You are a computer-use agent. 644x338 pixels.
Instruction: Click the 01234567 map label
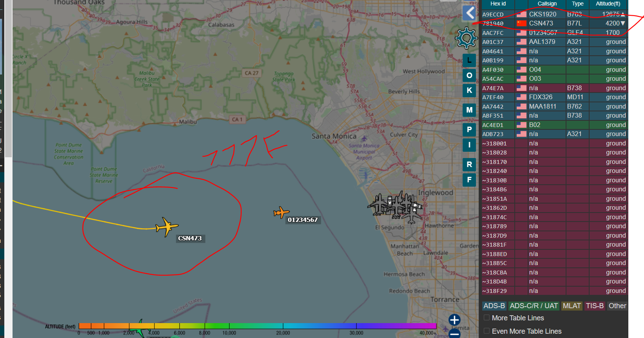click(303, 220)
